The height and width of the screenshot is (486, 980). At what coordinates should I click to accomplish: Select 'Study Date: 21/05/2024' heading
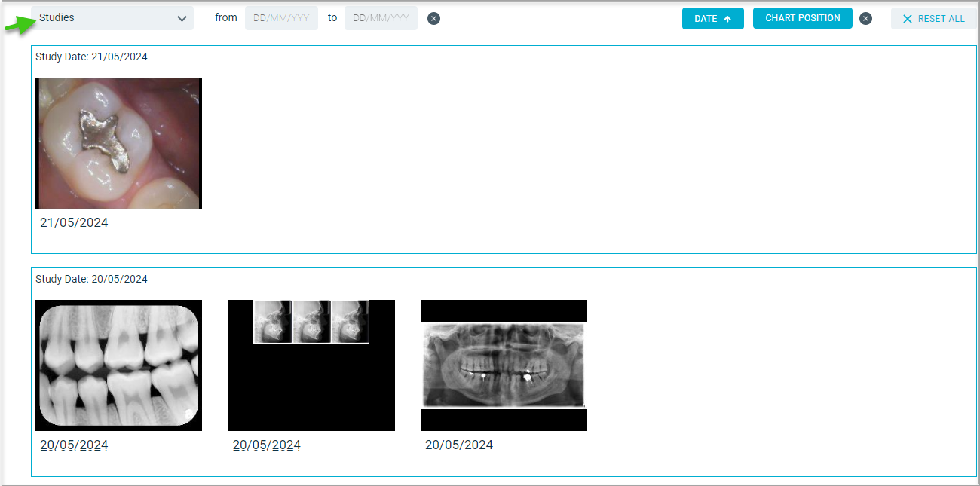[91, 57]
